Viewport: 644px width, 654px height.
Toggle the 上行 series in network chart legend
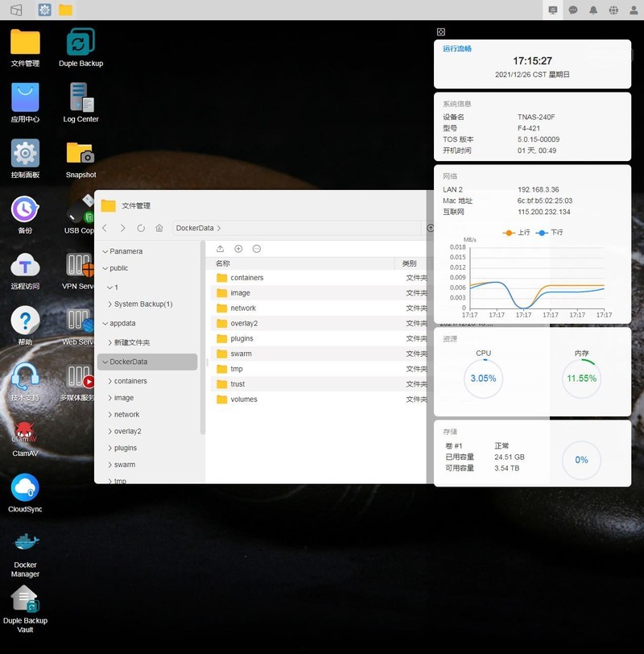click(x=516, y=233)
